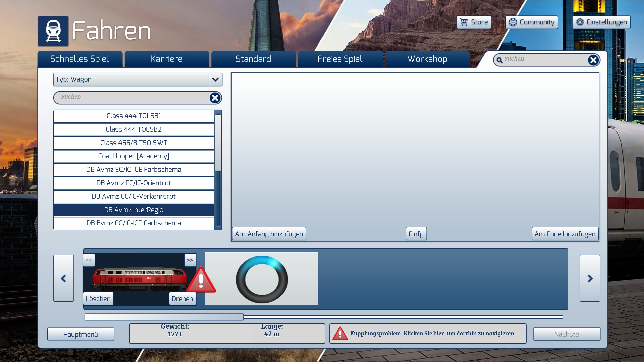Move locomotive back with << button
This screenshot has width=644, height=362.
89,260
